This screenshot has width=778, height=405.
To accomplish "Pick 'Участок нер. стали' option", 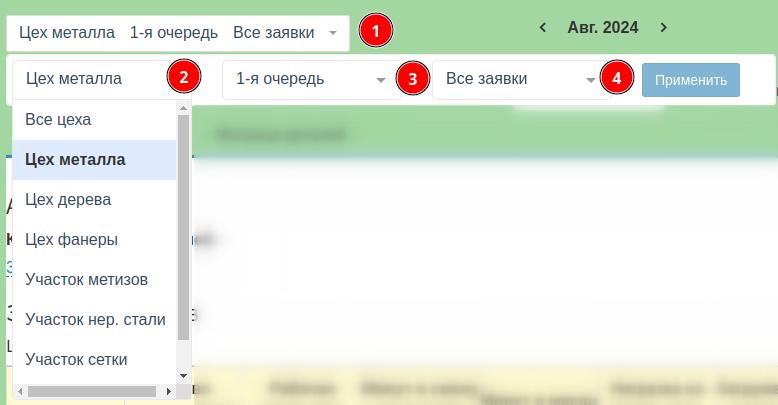I will [x=94, y=320].
